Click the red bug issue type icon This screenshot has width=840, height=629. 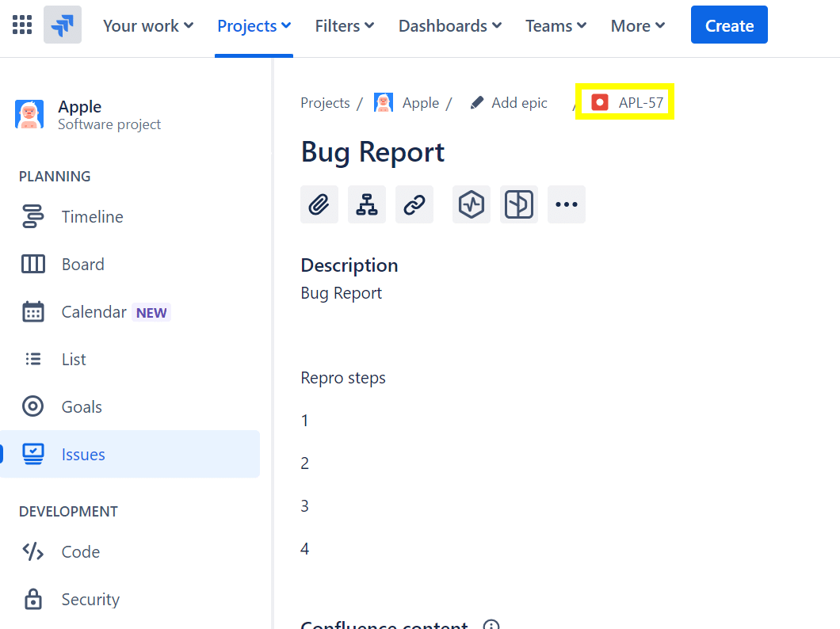pos(599,101)
